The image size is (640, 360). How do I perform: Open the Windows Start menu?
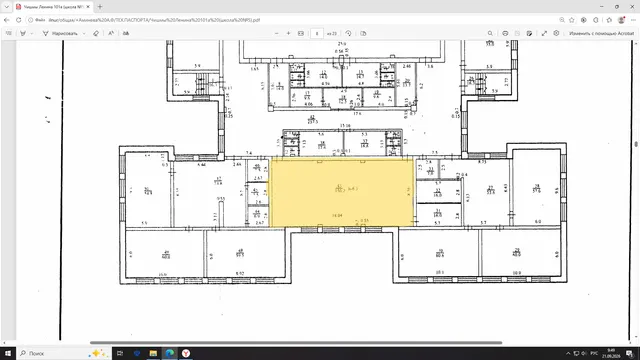(8, 353)
